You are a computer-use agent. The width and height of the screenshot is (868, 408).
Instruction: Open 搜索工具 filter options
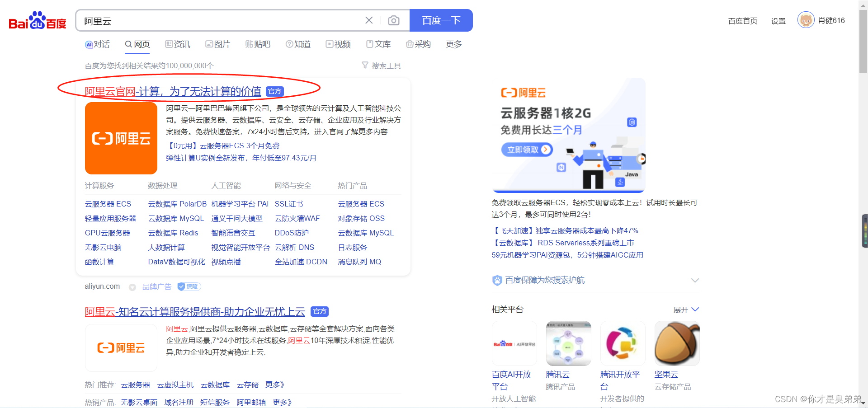pos(381,66)
